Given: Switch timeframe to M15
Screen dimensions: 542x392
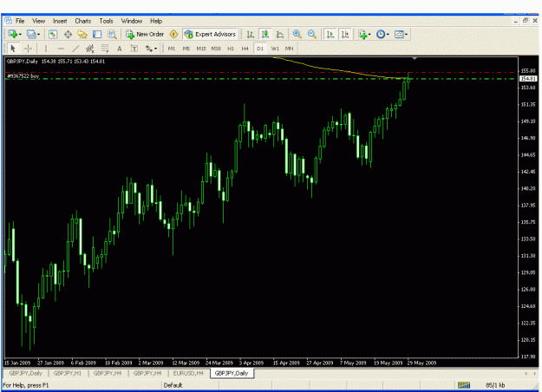Looking at the screenshot, I should (x=201, y=49).
